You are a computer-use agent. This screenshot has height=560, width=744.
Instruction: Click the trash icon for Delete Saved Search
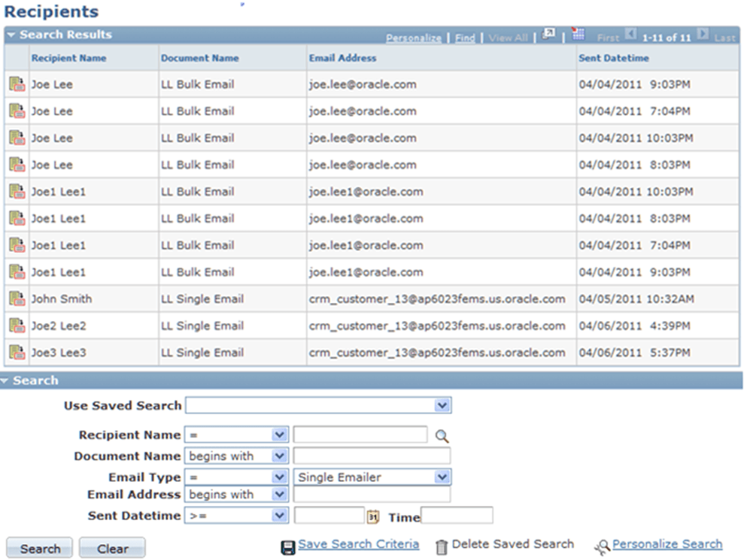(443, 543)
